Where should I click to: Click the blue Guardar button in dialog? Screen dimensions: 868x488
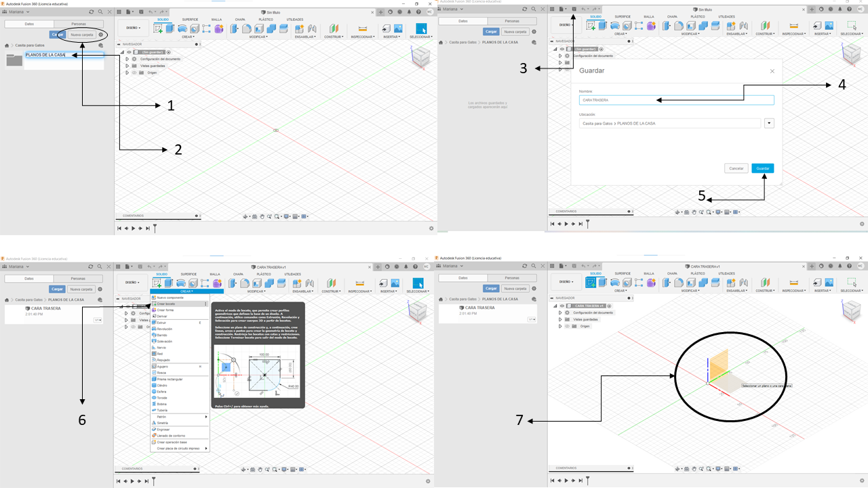click(762, 168)
